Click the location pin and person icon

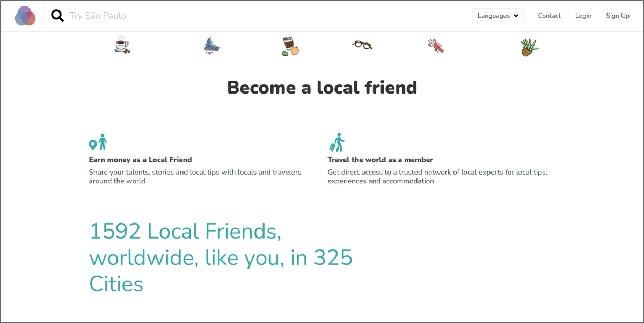click(98, 142)
